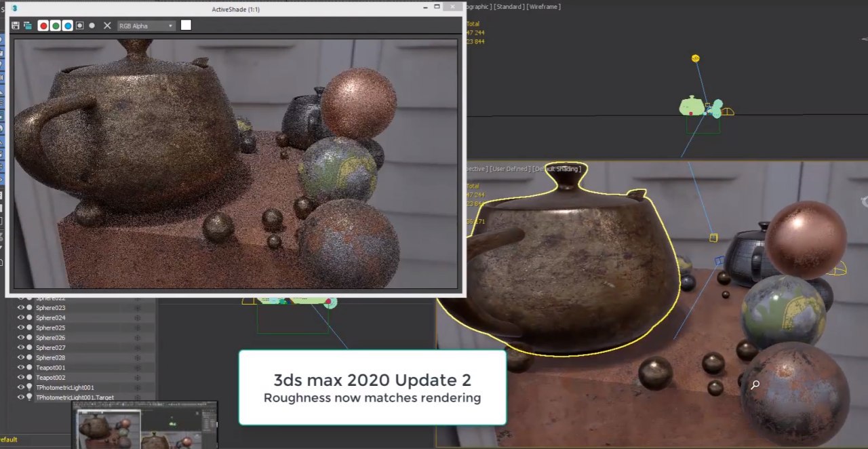
Task: Click the geometry sphere icon beside Sphere024
Action: point(29,317)
